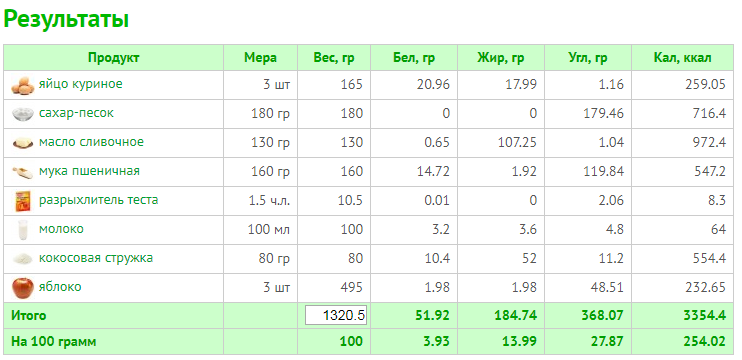
Task: Click the milk glass icon
Action: (x=23, y=230)
